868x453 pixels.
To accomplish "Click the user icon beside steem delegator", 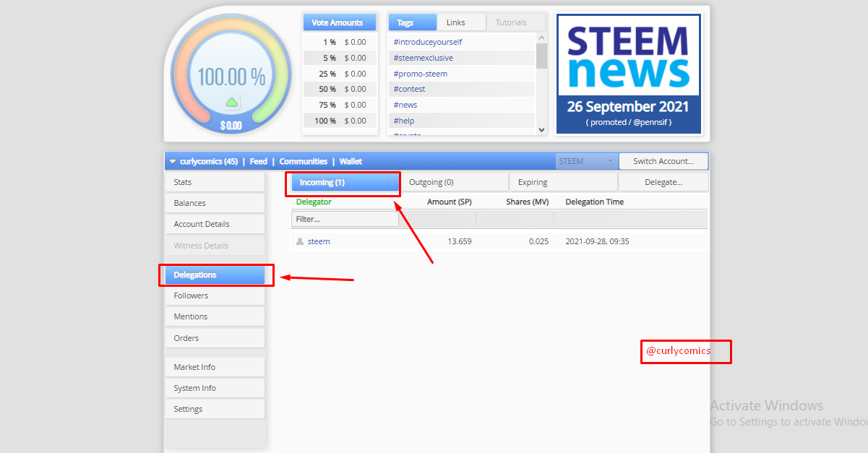I will [300, 241].
